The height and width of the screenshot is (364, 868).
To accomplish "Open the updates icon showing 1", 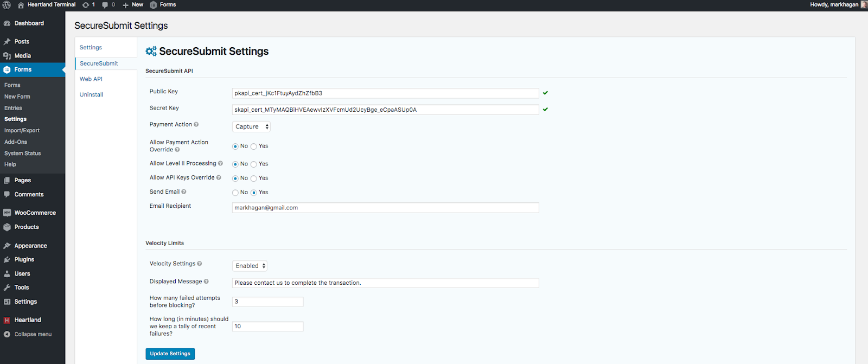I will tap(86, 5).
